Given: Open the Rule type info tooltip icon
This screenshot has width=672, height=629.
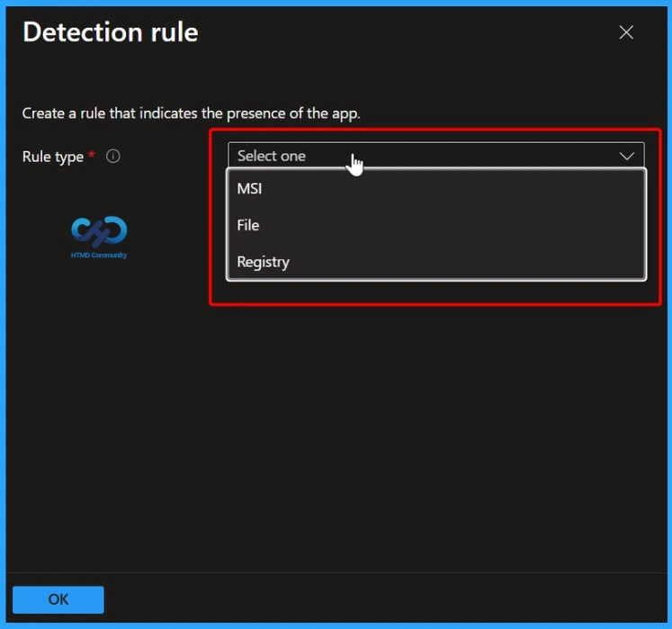Looking at the screenshot, I should tap(113, 156).
